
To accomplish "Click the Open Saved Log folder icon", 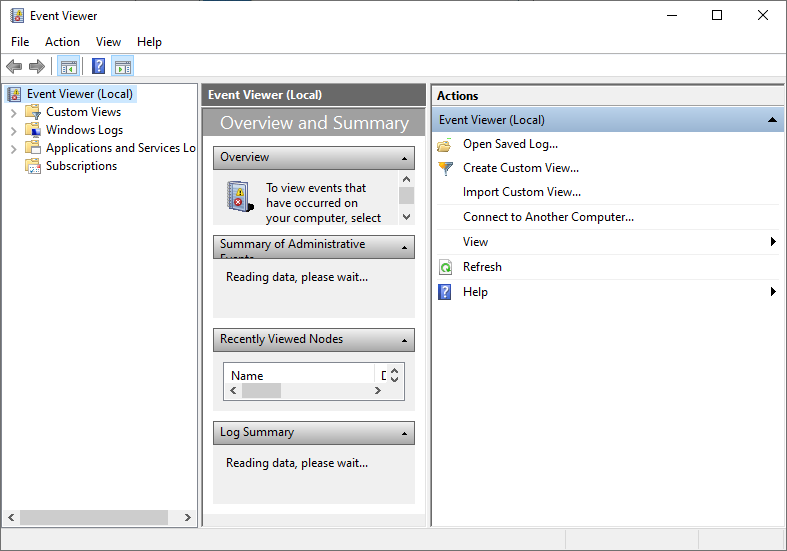I will click(x=445, y=145).
